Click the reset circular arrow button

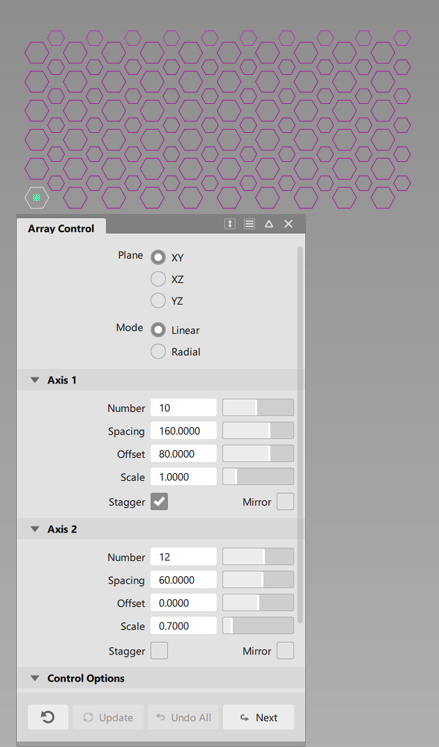48,717
